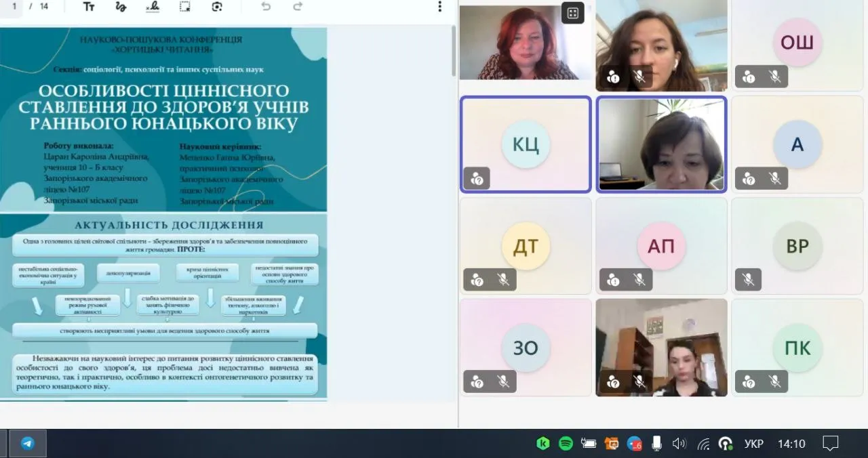Open Telegram from the taskbar

click(28, 444)
